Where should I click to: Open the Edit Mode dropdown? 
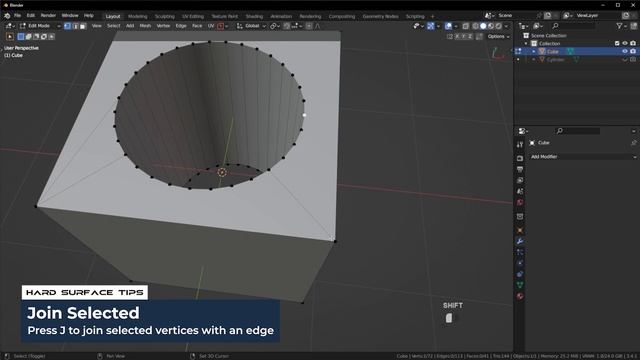[40, 26]
